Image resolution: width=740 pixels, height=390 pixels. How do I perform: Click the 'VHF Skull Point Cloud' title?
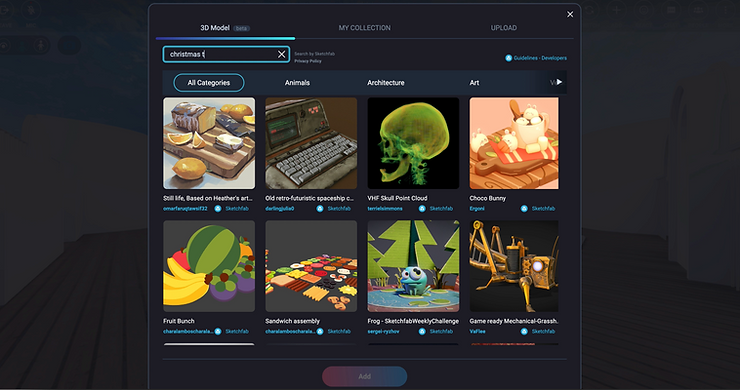397,198
